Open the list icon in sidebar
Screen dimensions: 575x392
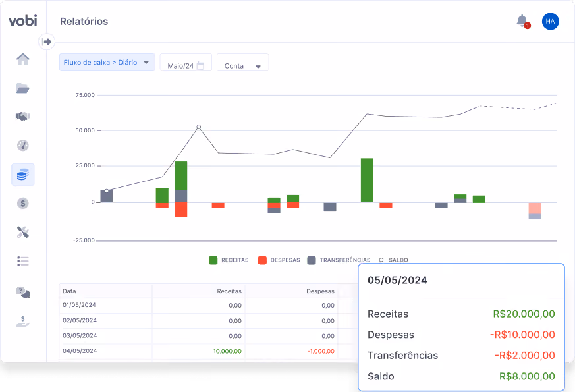[23, 261]
